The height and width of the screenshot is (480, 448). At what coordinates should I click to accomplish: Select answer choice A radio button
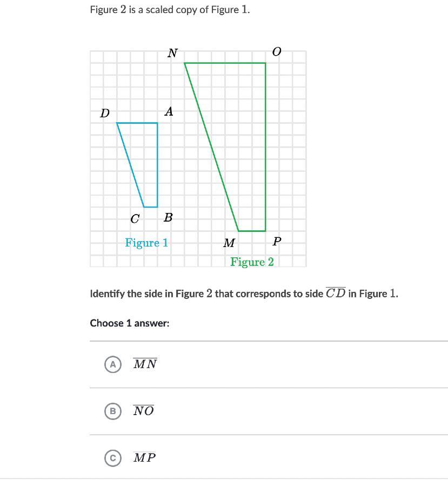pyautogui.click(x=112, y=364)
